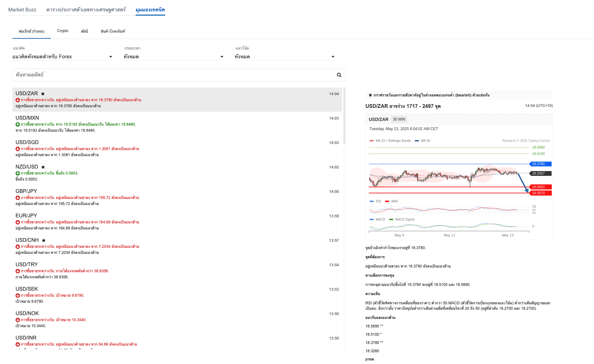594x364 pixels.
Task: Click the heading 'USD/ZAR อาจร่วง 1717 - 2497 จุด'
Action: 403,106
